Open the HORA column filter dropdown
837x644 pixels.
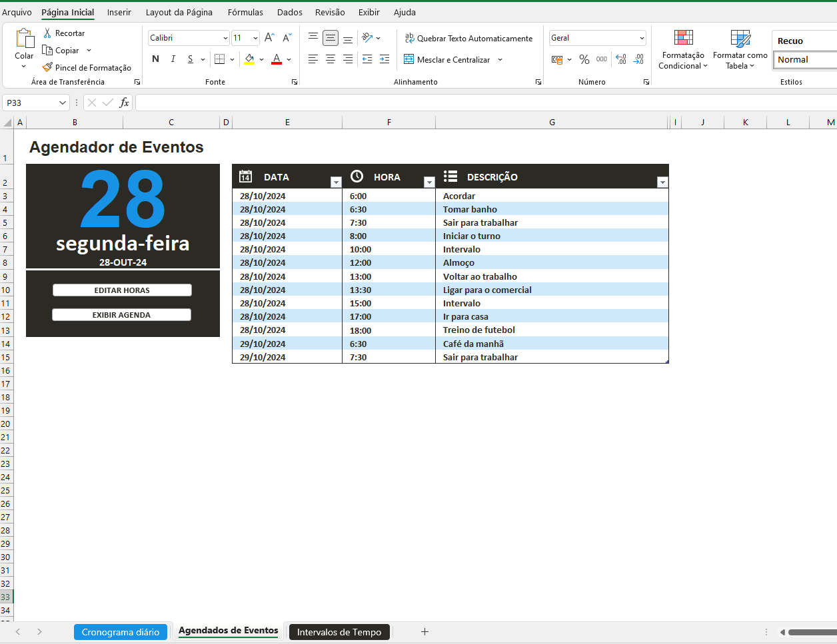click(429, 182)
